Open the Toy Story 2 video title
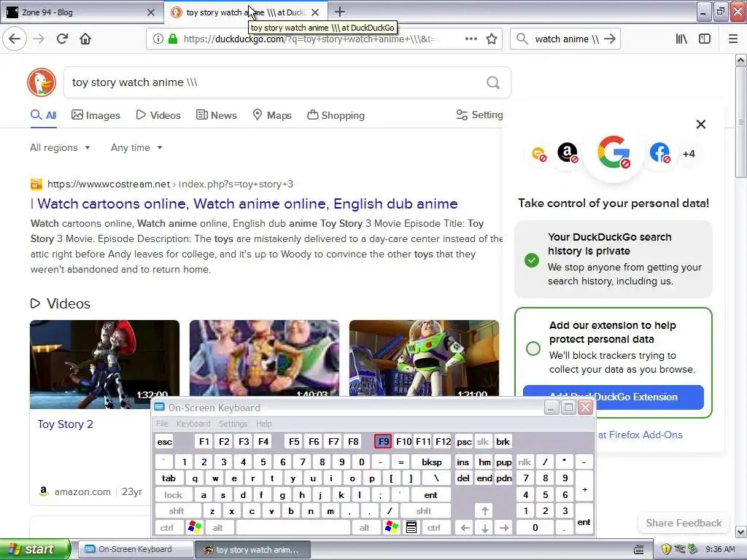Viewport: 747px width, 560px height. click(65, 424)
